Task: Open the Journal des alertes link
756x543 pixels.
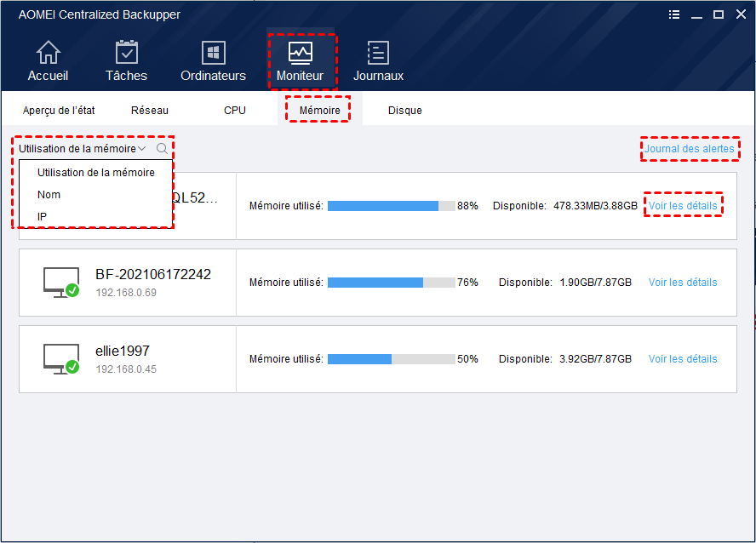Action: coord(690,149)
